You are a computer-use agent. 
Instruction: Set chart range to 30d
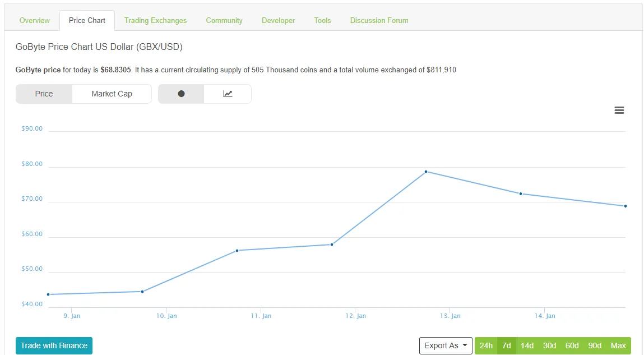pyautogui.click(x=549, y=345)
